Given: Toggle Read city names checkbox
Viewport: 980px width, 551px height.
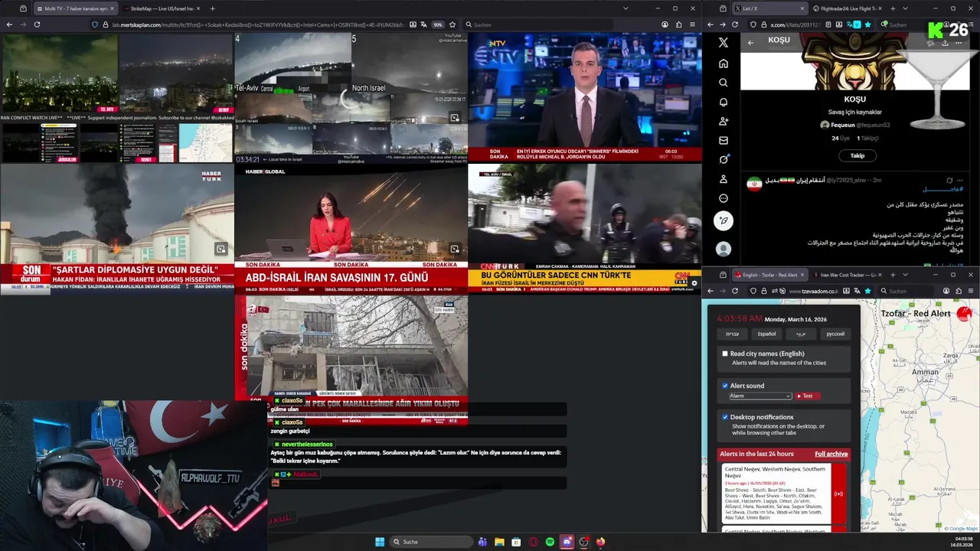Looking at the screenshot, I should pyautogui.click(x=725, y=354).
